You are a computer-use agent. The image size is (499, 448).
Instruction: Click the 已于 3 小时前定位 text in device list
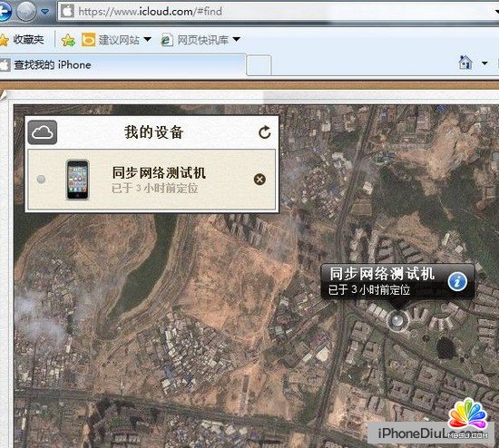click(x=154, y=188)
